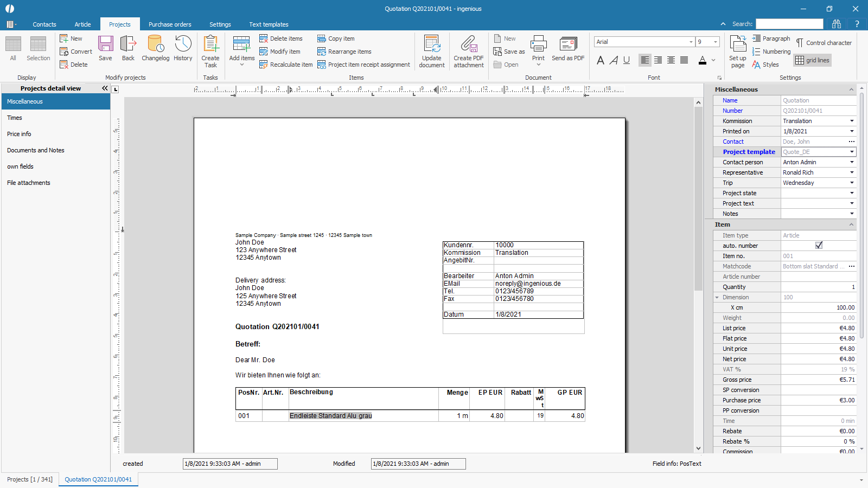Collapse the Miscellaneous section
The width and height of the screenshot is (868, 488).
(851, 89)
